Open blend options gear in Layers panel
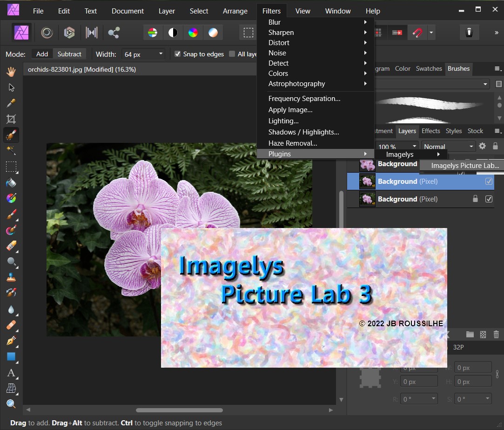Screen dimensions: 504x430 (x=482, y=146)
